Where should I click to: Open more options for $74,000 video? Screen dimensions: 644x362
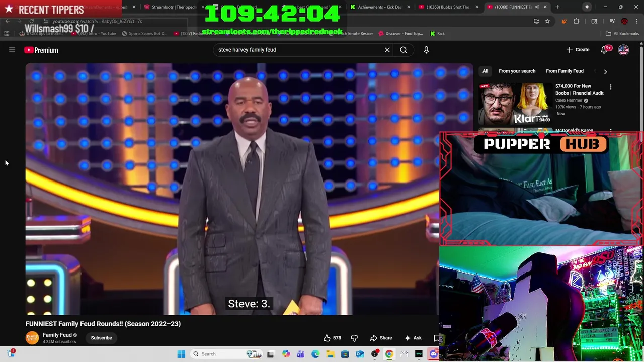[x=611, y=87]
